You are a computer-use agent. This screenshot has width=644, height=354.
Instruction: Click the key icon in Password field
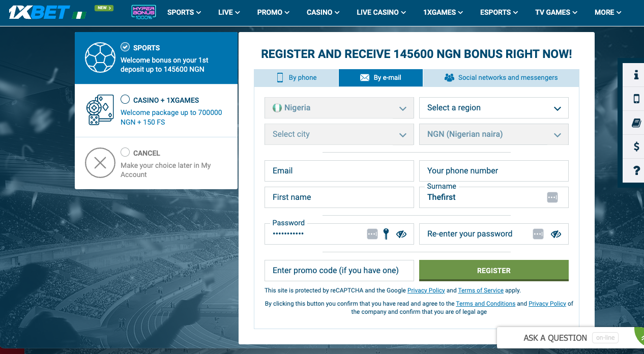click(x=386, y=234)
